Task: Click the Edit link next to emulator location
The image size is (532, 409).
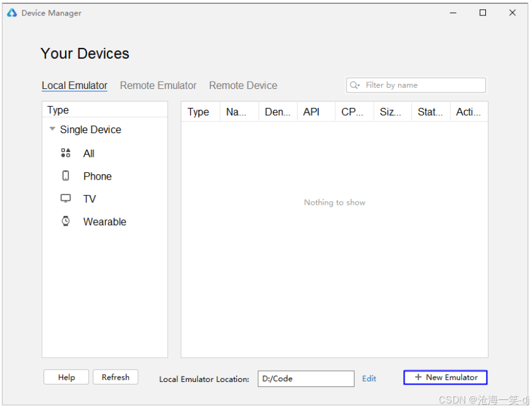Action: click(x=369, y=378)
